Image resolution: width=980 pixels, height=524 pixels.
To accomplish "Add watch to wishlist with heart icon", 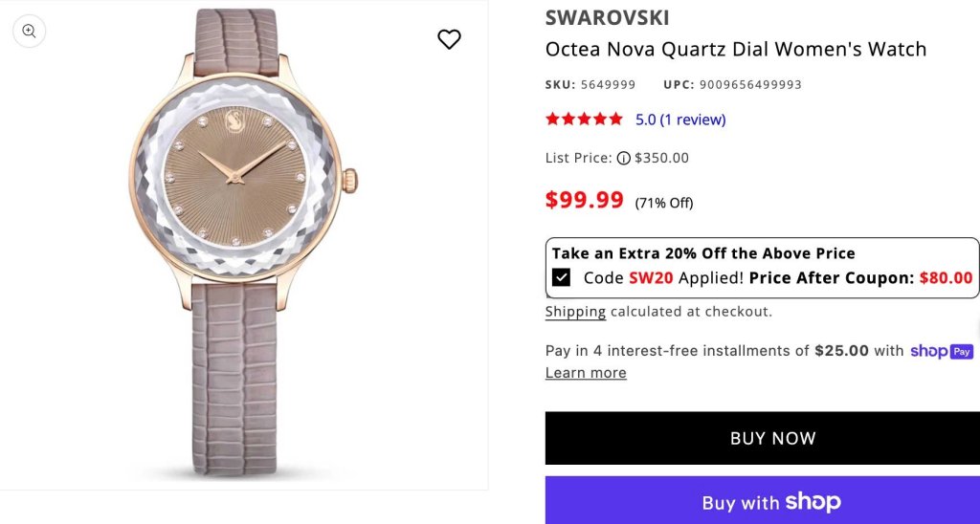I will (449, 39).
